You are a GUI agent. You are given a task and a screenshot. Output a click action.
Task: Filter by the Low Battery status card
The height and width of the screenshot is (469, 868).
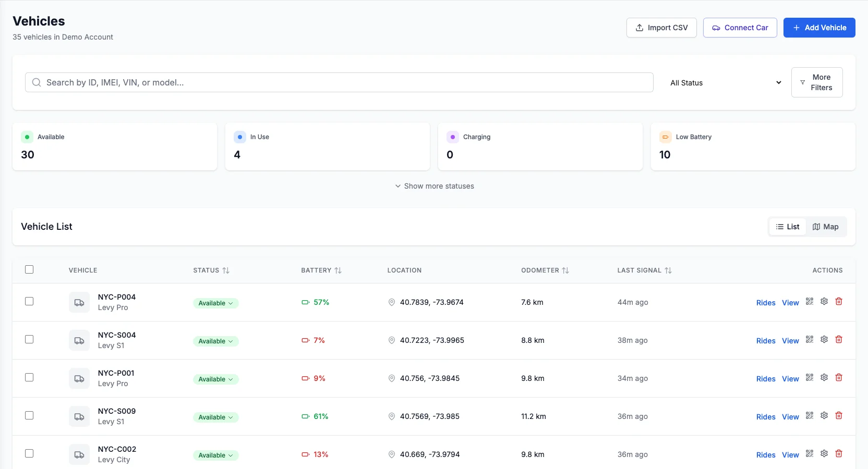[x=753, y=146]
